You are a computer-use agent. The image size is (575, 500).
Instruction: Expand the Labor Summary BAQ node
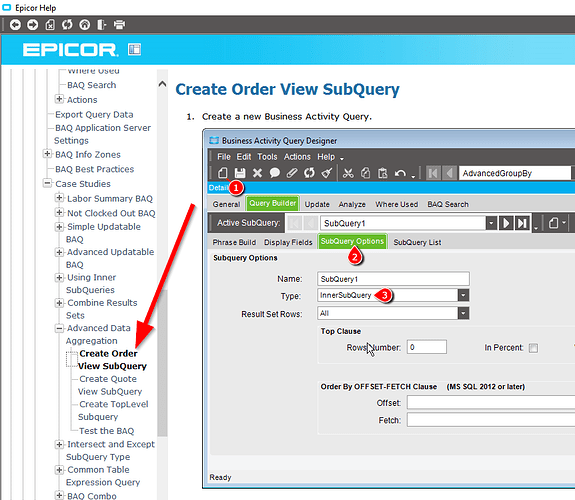pyautogui.click(x=59, y=198)
